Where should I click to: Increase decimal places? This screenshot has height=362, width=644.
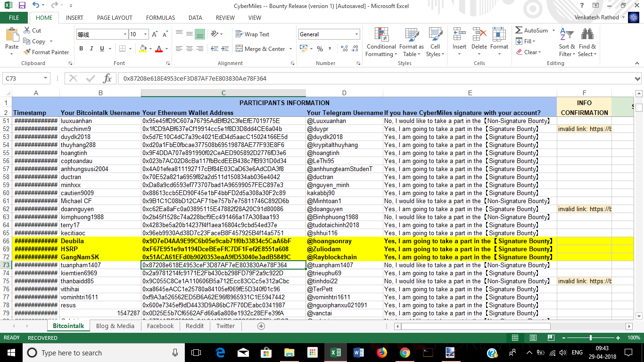(x=344, y=49)
